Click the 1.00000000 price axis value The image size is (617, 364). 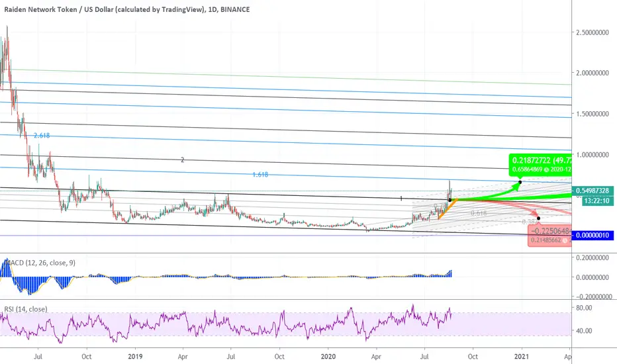pyautogui.click(x=593, y=155)
